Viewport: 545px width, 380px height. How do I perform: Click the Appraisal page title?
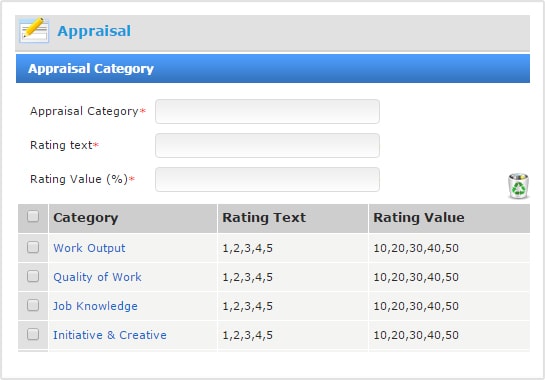click(94, 31)
